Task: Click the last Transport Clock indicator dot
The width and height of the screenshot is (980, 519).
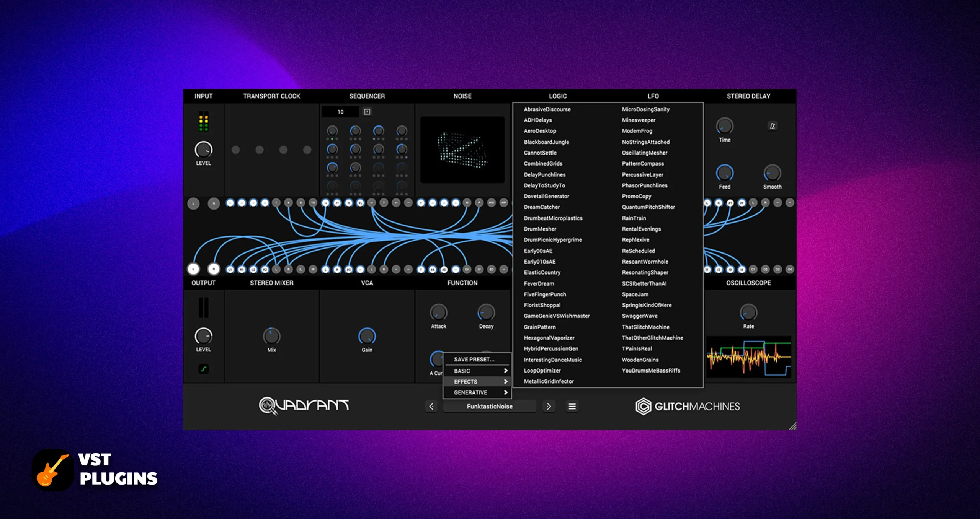Action: tap(307, 150)
